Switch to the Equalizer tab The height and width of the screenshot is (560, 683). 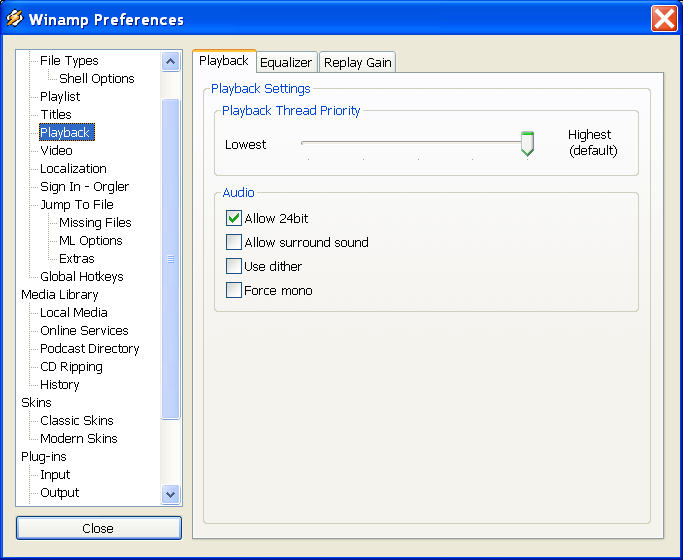pyautogui.click(x=287, y=62)
